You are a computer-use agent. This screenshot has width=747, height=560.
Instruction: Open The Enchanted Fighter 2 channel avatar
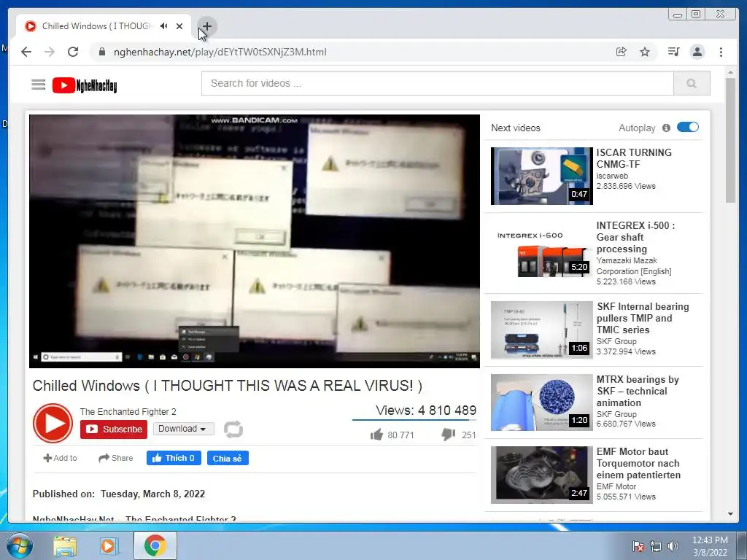click(x=53, y=423)
